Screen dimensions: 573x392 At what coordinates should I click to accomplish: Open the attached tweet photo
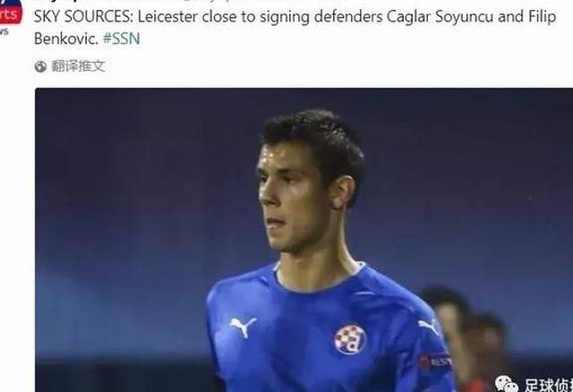(x=304, y=240)
